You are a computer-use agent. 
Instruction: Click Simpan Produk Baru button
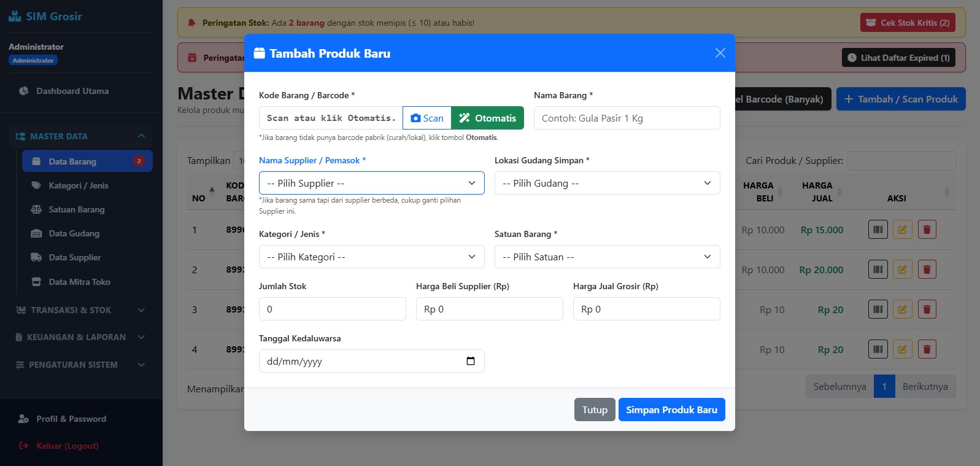point(672,410)
